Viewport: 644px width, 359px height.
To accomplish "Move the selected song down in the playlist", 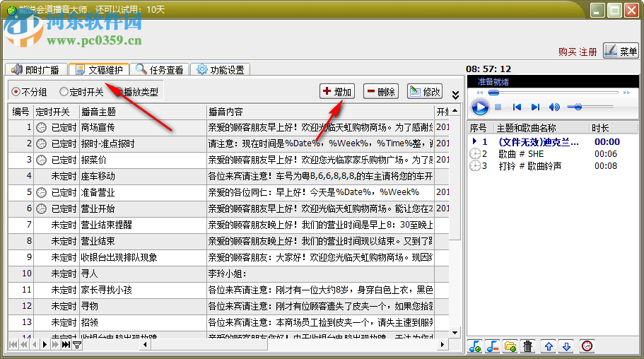I will point(566,347).
